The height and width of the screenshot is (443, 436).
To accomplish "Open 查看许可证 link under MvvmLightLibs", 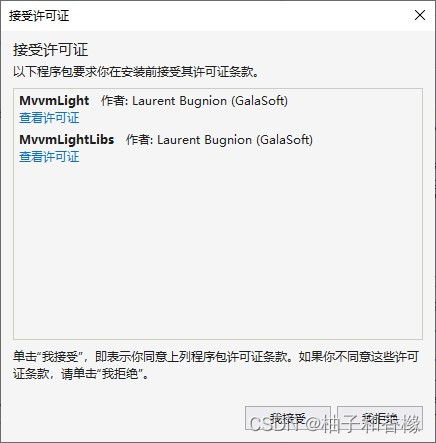I will click(x=49, y=157).
